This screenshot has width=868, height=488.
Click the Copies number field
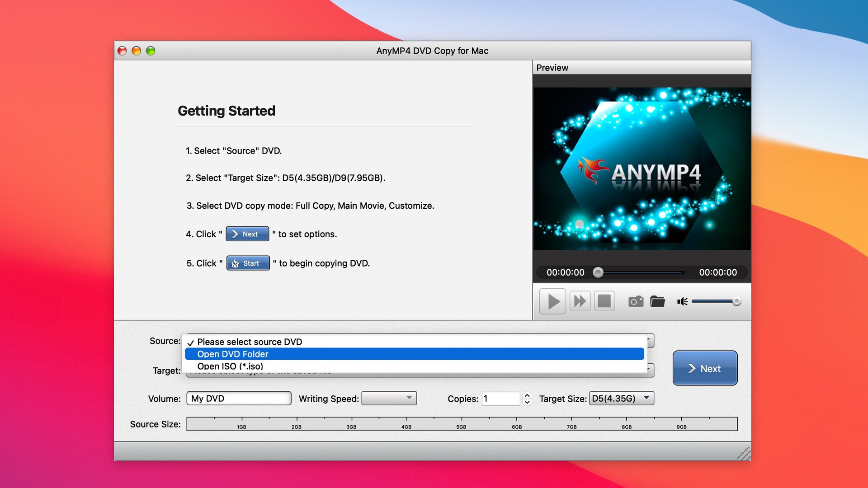pos(501,399)
